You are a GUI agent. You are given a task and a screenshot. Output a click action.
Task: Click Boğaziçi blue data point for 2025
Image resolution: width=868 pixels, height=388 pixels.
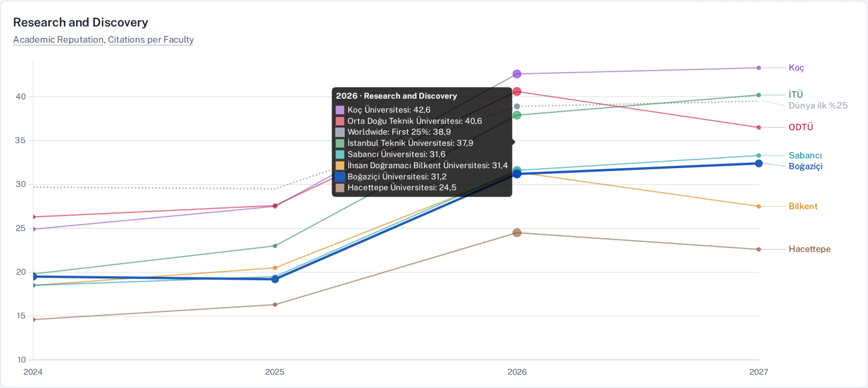pos(275,279)
